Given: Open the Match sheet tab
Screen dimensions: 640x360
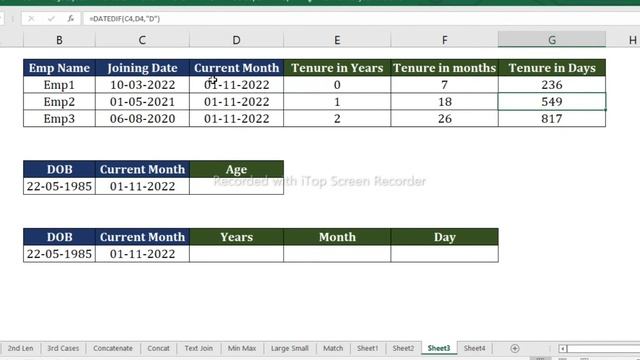Looking at the screenshot, I should coord(333,348).
